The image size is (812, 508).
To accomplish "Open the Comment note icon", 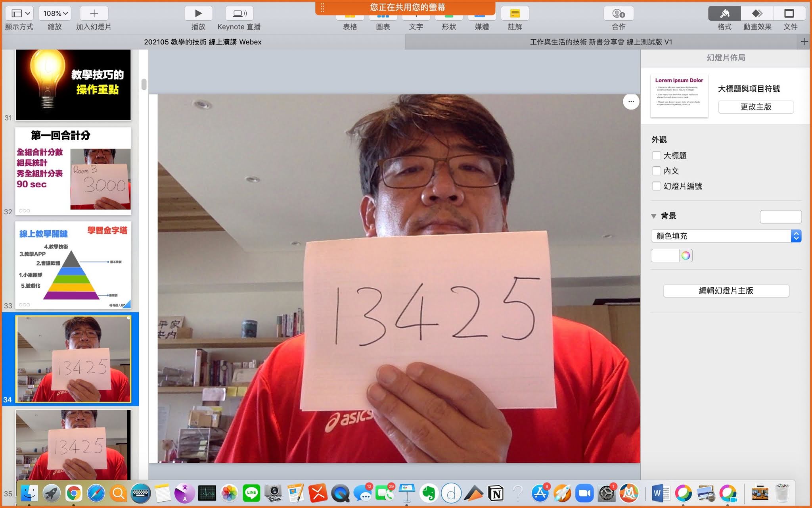I will click(515, 13).
